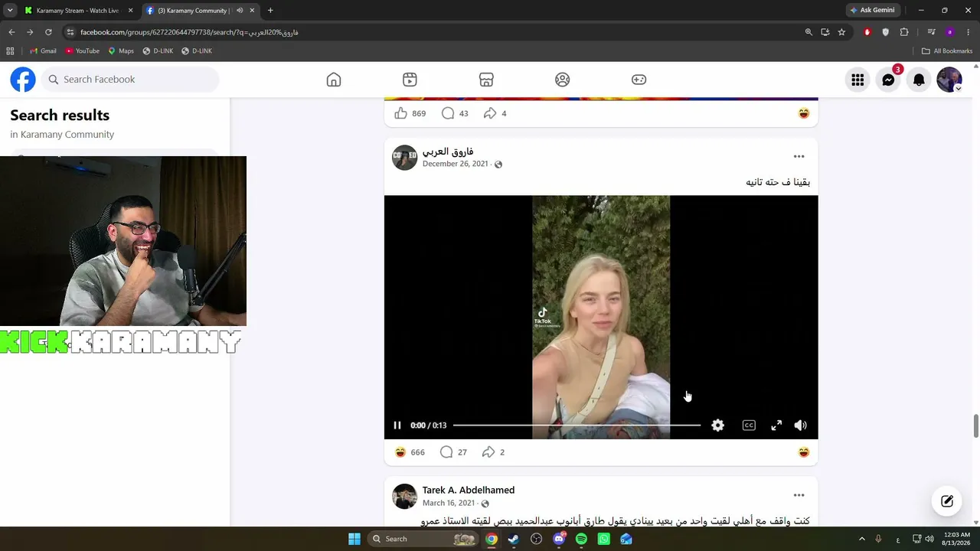This screenshot has width=980, height=551.
Task: Click the install app icon in the address bar
Action: 825,32
